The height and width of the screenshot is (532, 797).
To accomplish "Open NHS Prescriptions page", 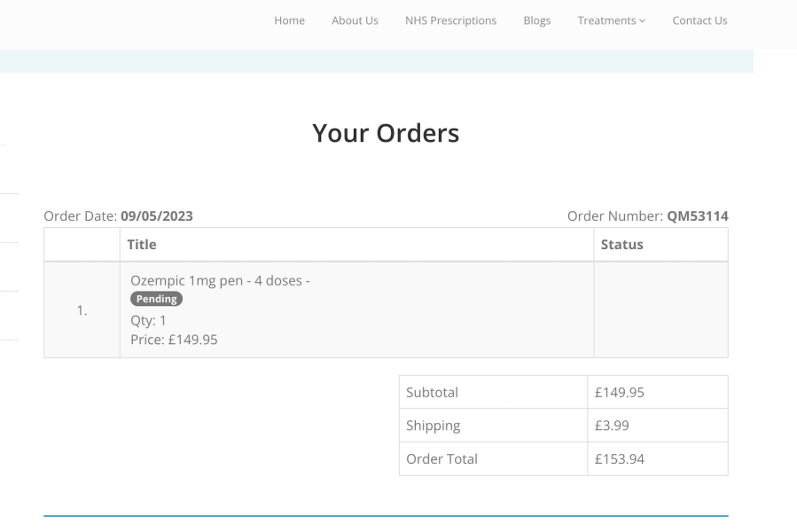I will [450, 20].
